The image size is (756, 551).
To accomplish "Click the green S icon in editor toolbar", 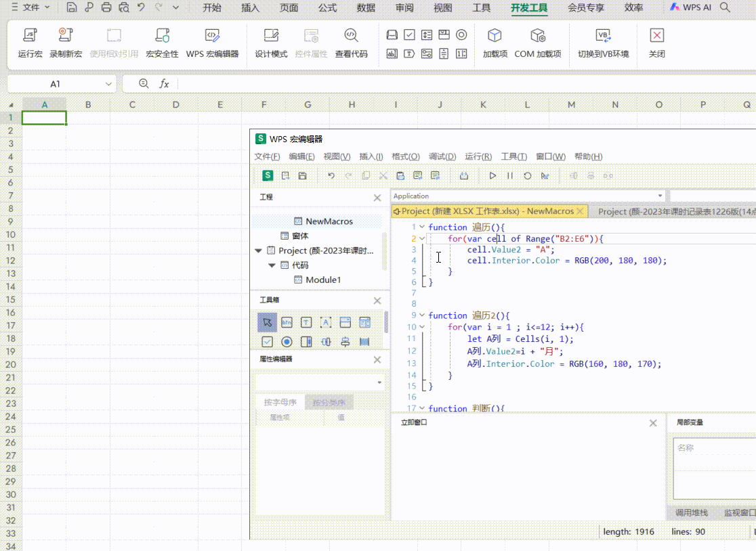I will click(268, 176).
